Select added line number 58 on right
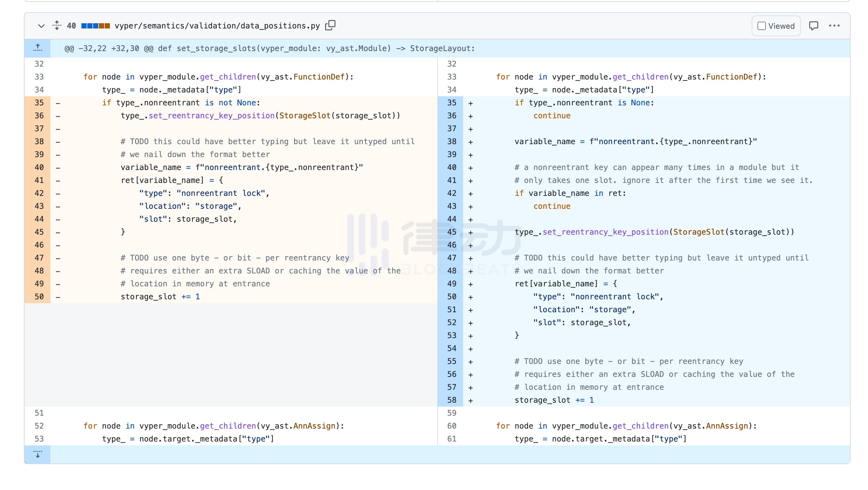Viewport: 868px width, 490px height. tap(451, 400)
